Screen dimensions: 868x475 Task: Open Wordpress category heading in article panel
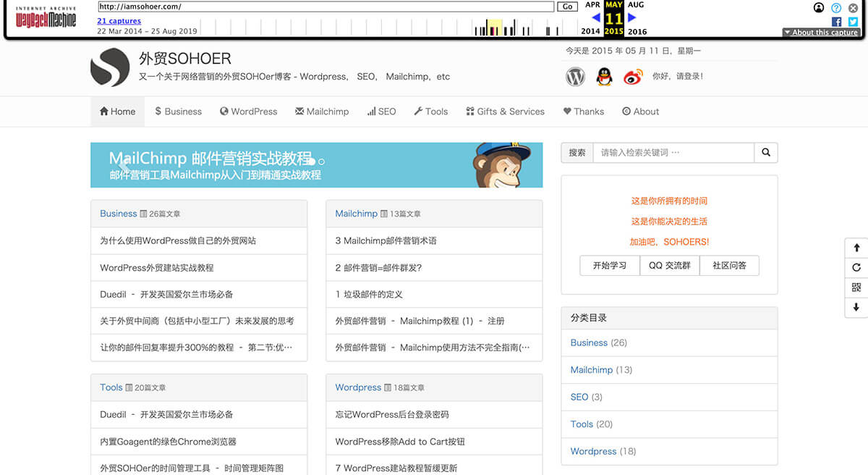358,387
